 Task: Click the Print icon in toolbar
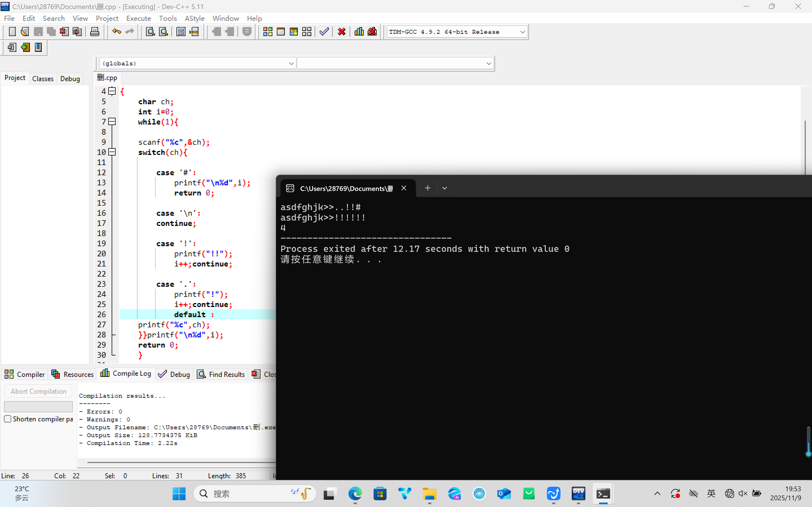pos(95,32)
